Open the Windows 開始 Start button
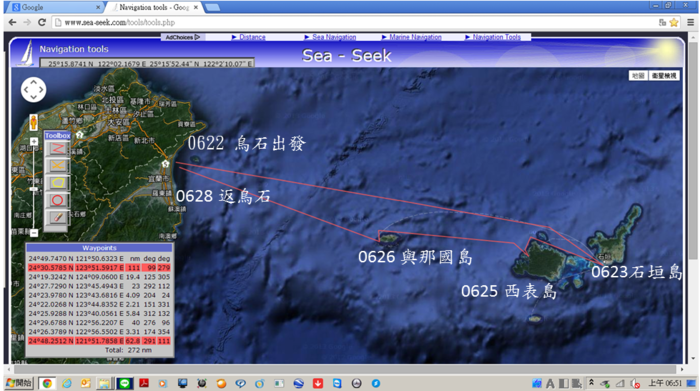The image size is (700, 391). [x=19, y=383]
